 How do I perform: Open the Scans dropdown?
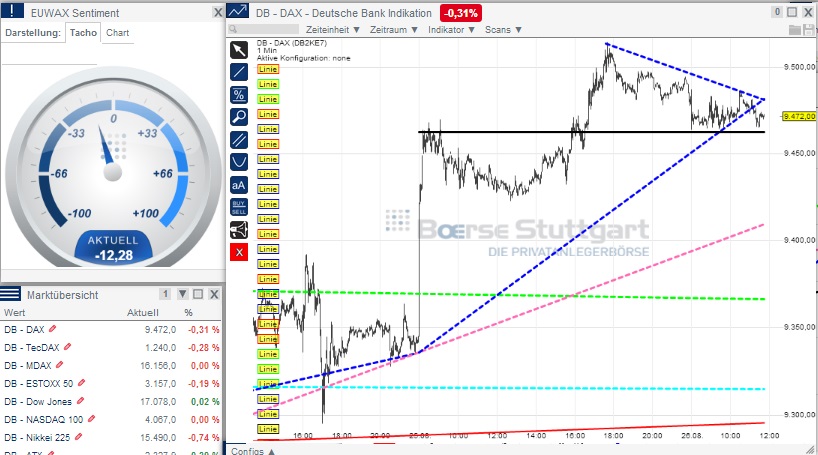point(503,30)
